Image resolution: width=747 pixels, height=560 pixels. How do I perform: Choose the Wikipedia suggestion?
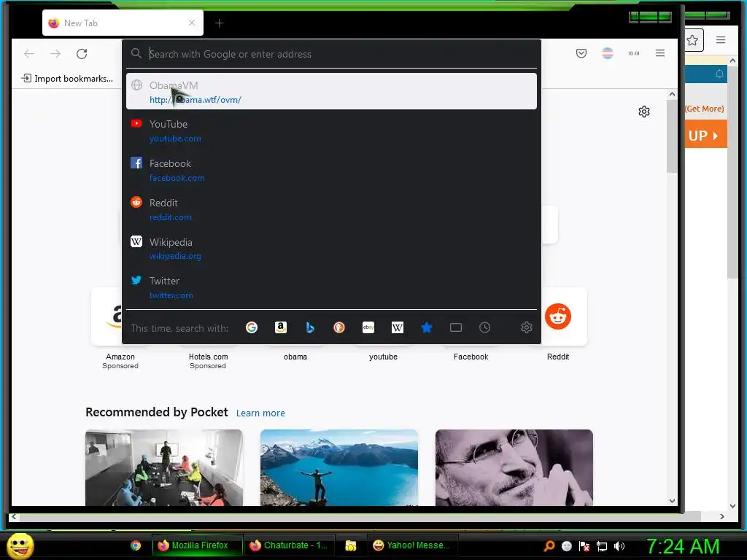click(332, 249)
